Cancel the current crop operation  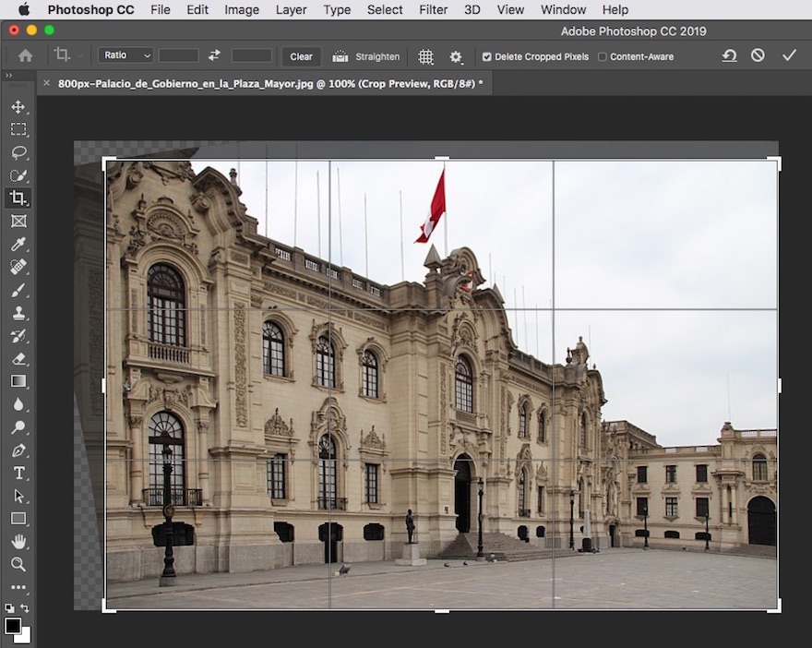pos(758,55)
